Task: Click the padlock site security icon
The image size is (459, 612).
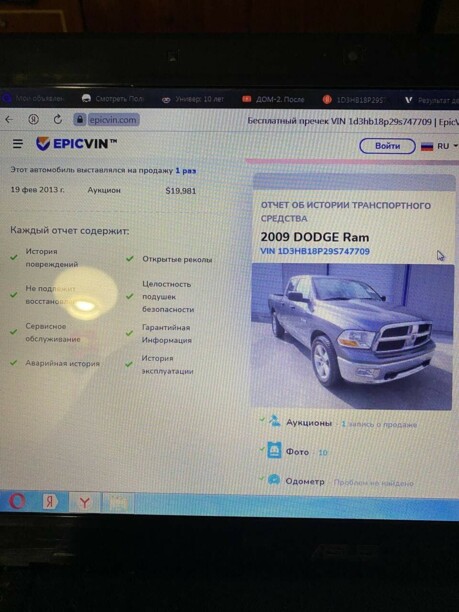Action: pos(80,119)
